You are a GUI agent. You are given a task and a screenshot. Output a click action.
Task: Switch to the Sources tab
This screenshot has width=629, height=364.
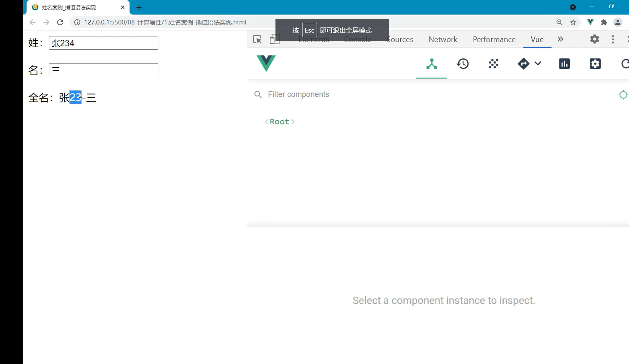[x=399, y=39]
